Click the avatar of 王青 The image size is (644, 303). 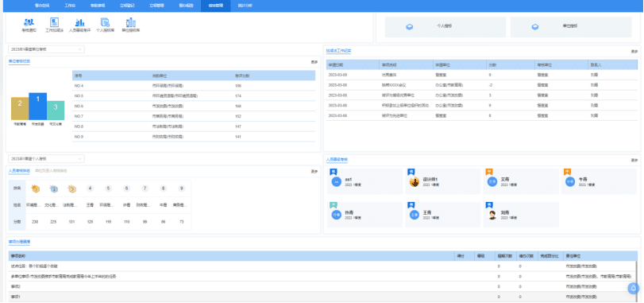point(415,215)
